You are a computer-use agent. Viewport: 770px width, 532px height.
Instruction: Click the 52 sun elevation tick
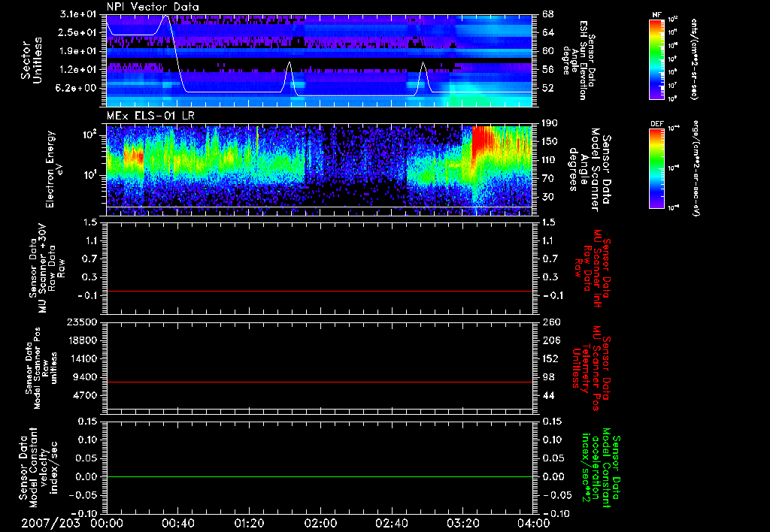pyautogui.click(x=548, y=88)
